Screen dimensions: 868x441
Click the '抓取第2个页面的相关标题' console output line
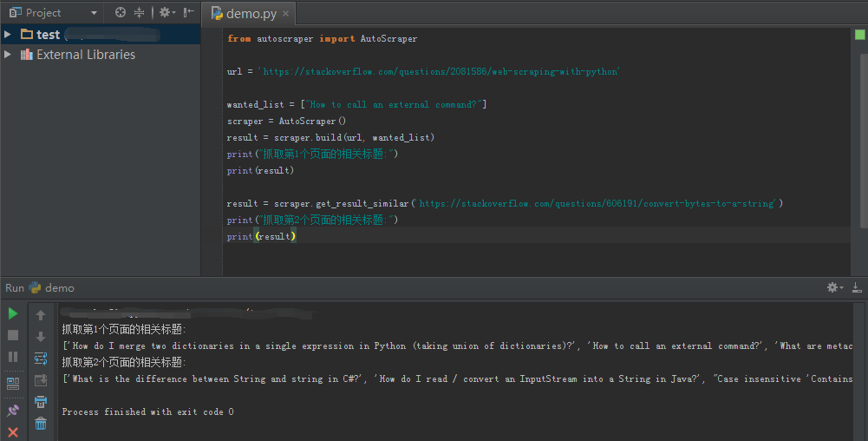point(124,362)
